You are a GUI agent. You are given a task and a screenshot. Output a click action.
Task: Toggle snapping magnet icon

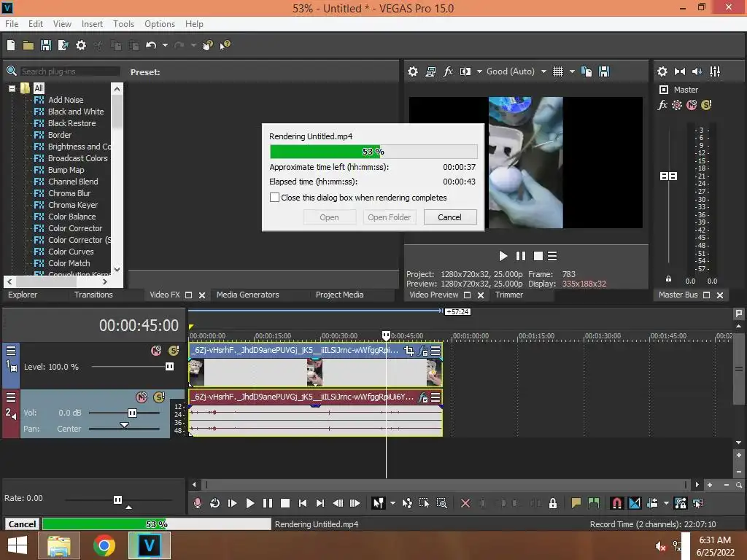[617, 503]
